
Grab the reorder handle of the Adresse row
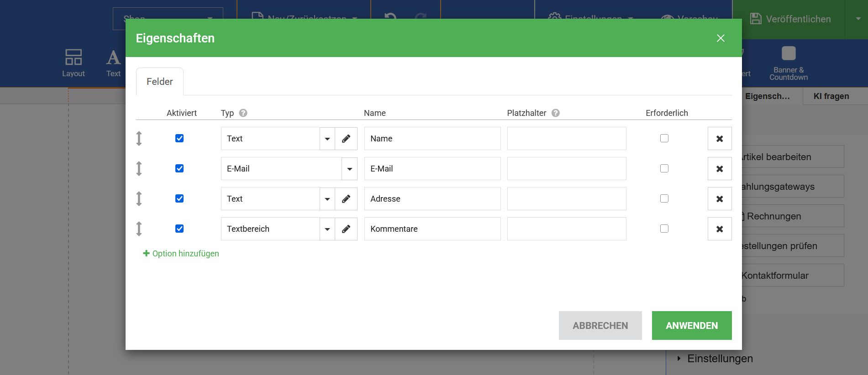[x=139, y=199]
